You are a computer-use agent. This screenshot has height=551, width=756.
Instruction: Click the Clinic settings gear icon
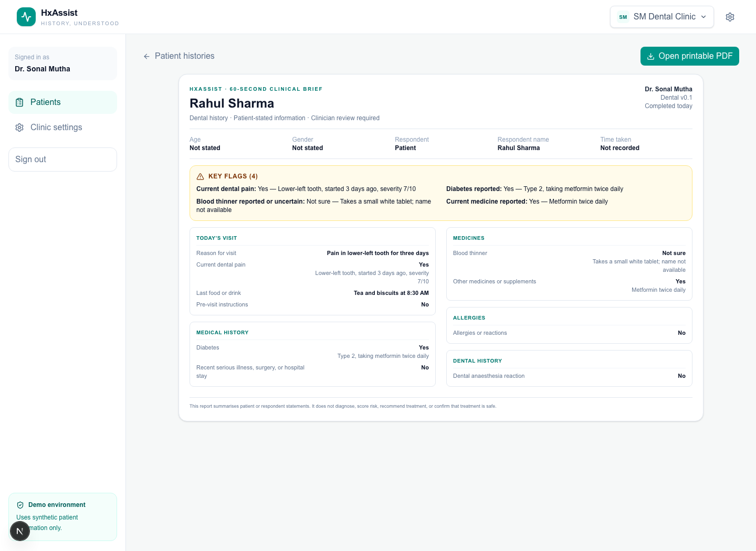(19, 128)
